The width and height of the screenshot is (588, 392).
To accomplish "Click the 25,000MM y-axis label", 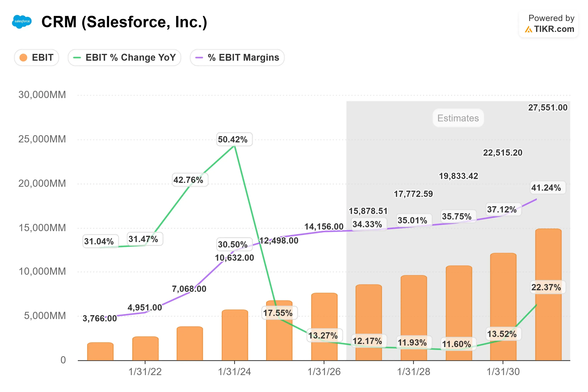I will [x=42, y=139].
